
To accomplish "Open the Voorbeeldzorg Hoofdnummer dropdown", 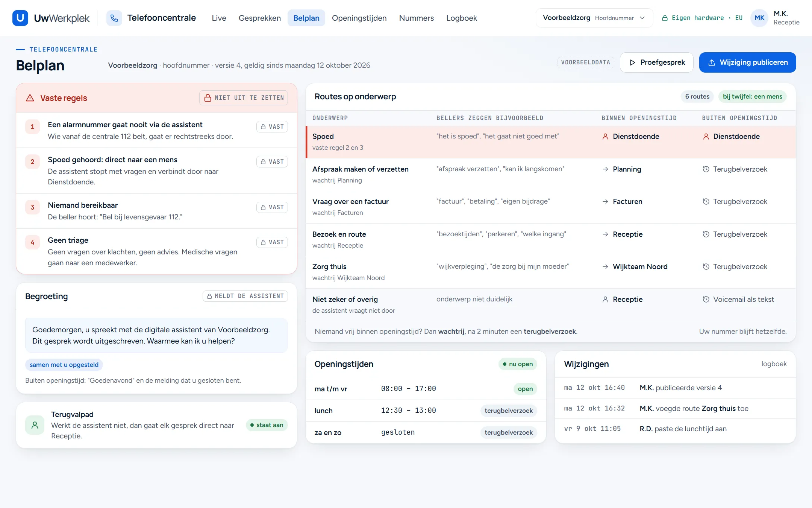I will click(x=594, y=18).
